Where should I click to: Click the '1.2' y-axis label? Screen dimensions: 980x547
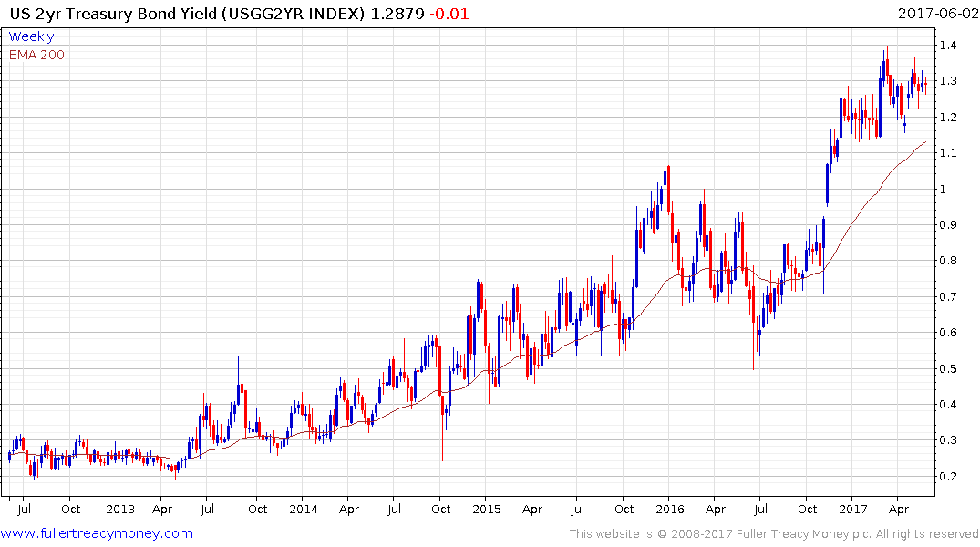948,118
